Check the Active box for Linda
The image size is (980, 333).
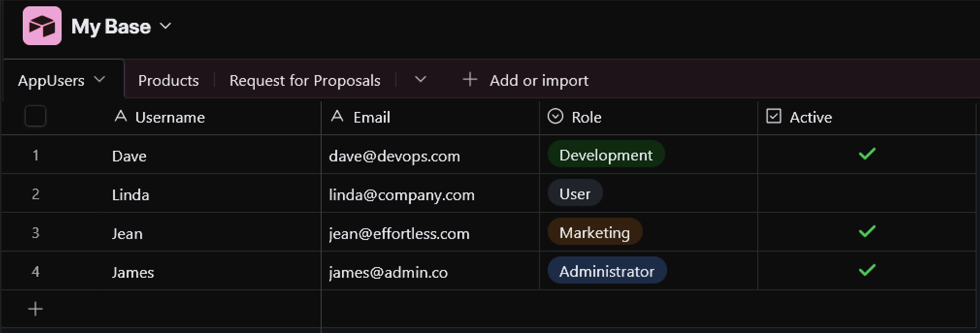coord(867,193)
